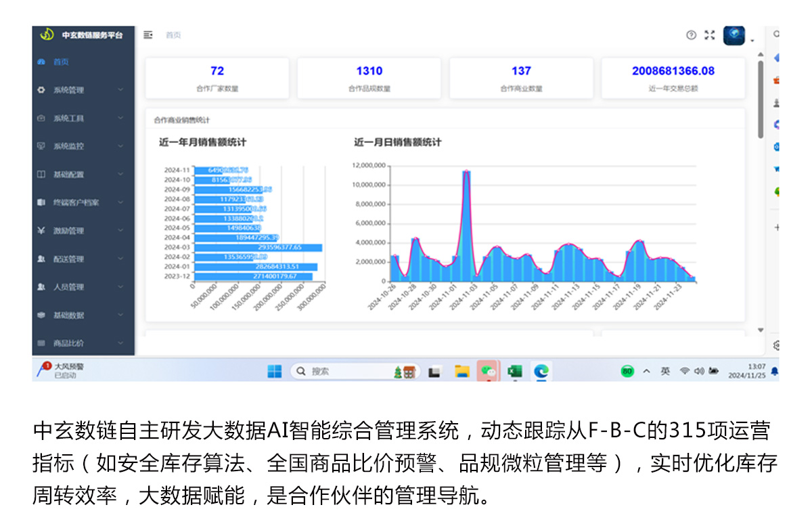Click the tallest peak bar near 2024-11-02

pos(466,225)
